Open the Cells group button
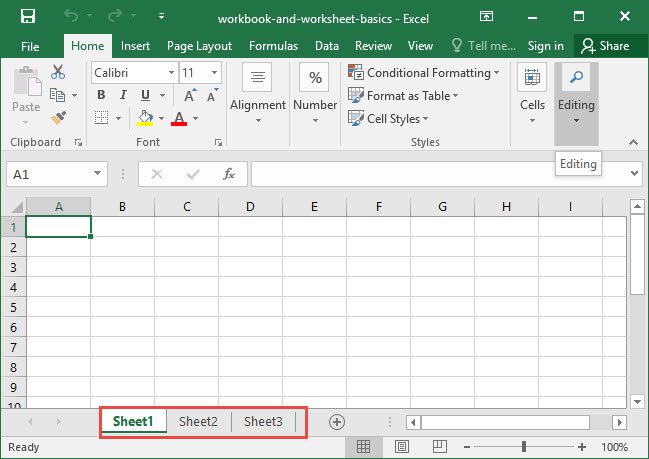This screenshot has width=649, height=459. [x=532, y=94]
